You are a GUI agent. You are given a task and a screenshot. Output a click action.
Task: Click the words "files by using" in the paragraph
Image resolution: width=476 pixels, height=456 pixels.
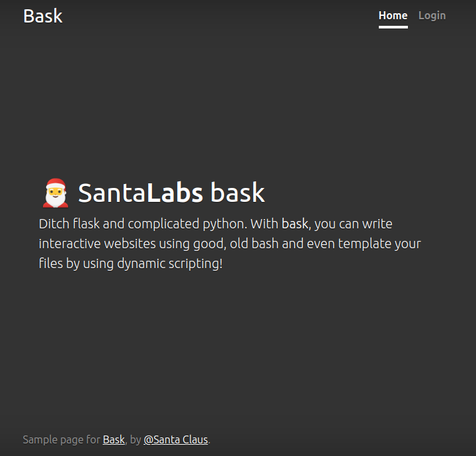tap(77, 263)
